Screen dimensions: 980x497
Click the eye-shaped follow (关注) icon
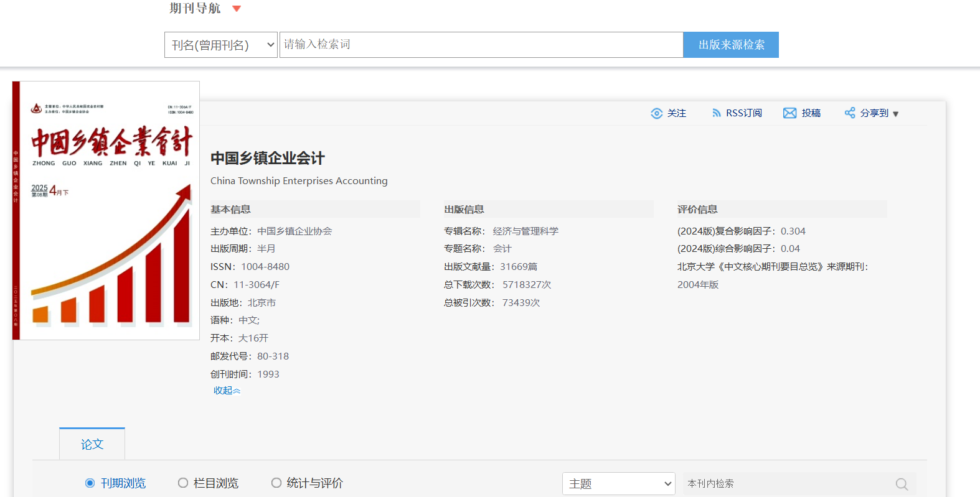(656, 113)
